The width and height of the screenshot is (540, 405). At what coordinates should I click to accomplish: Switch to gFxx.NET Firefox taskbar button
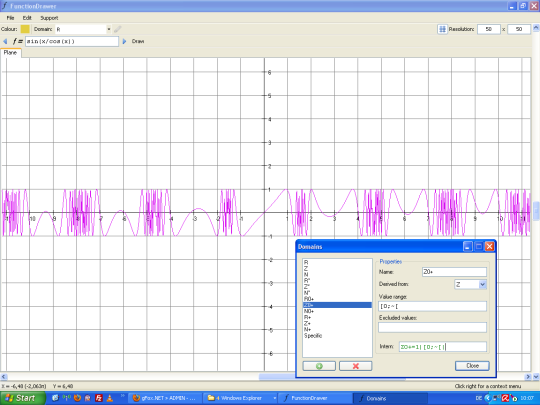(164, 398)
